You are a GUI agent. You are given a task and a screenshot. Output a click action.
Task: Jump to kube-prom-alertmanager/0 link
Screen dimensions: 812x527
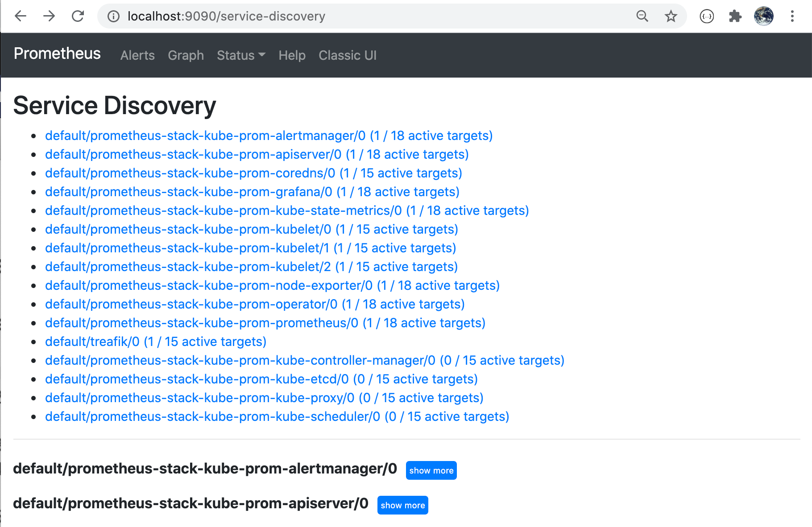(x=269, y=136)
